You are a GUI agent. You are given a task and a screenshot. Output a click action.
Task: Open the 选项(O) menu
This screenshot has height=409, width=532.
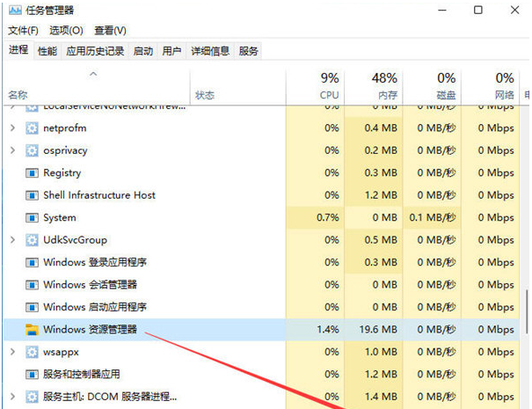[x=66, y=31]
